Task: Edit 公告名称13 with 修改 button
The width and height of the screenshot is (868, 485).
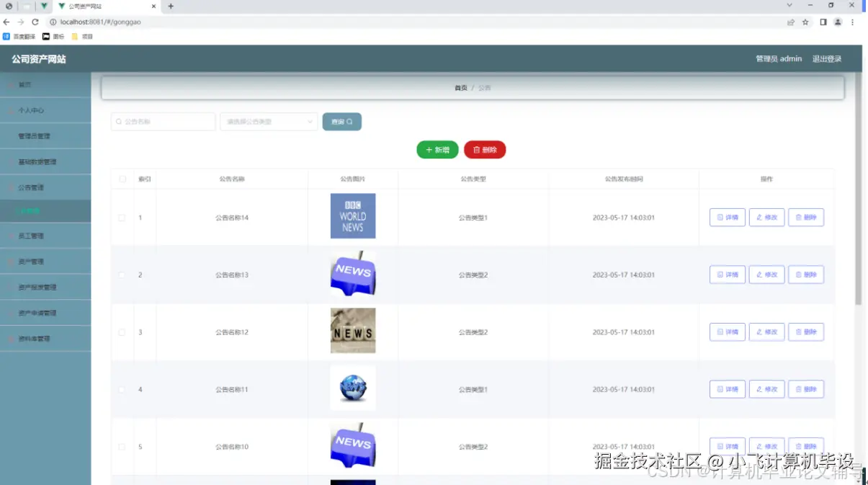Action: pyautogui.click(x=766, y=275)
